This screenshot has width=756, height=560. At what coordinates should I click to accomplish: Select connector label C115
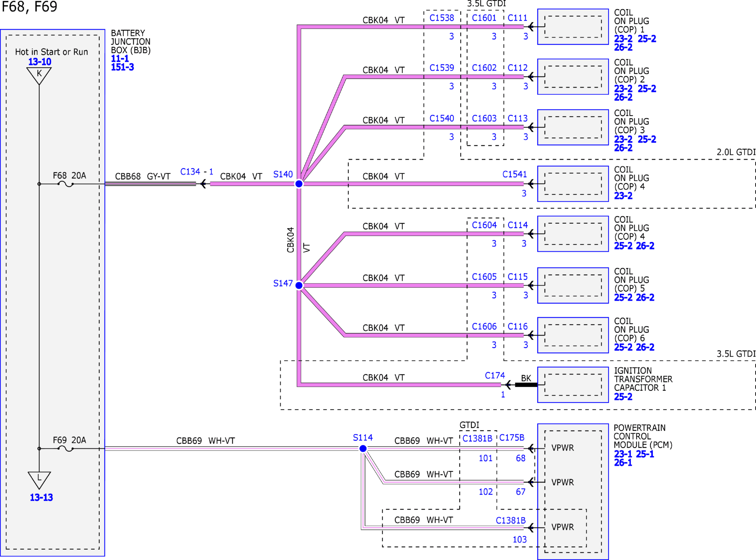pyautogui.click(x=517, y=277)
